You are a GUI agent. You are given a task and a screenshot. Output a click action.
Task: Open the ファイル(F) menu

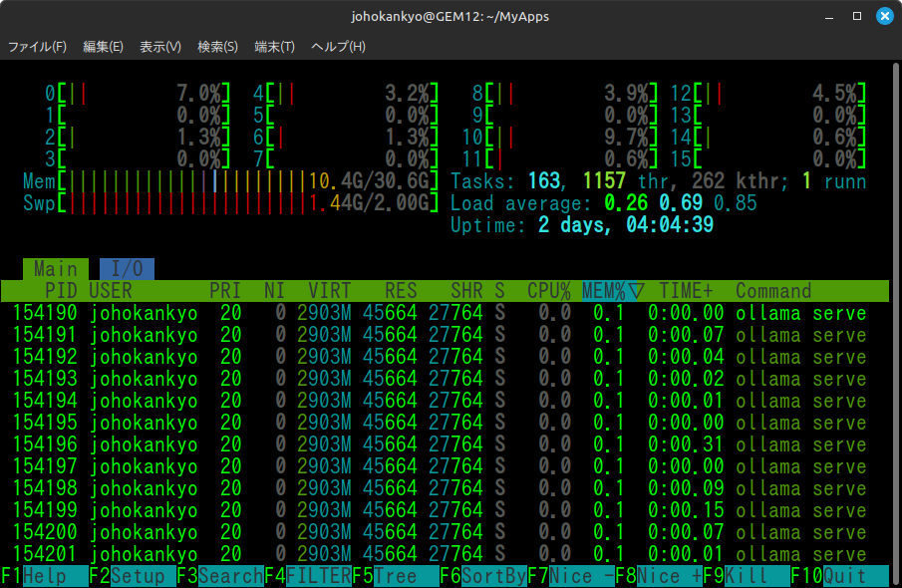(x=38, y=47)
